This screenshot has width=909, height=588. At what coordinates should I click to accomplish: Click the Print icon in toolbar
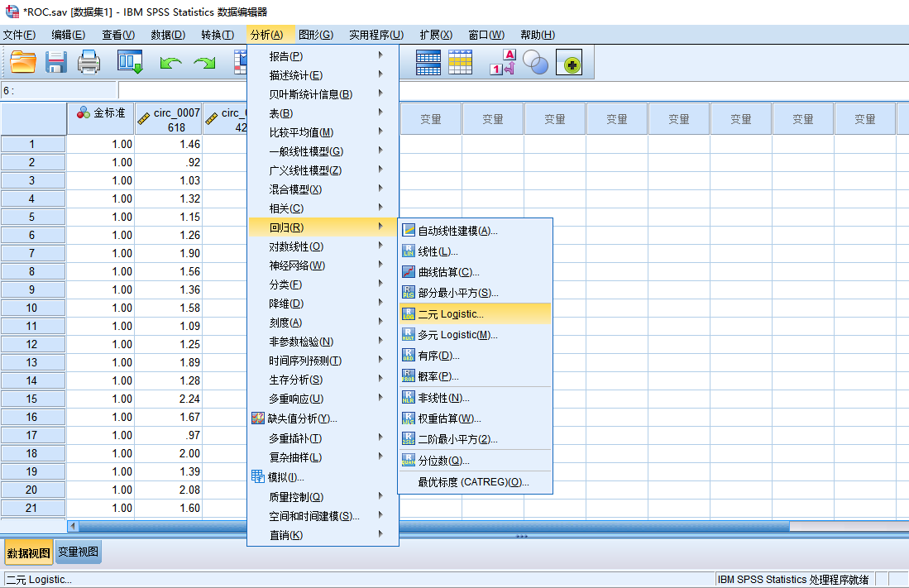(x=89, y=62)
